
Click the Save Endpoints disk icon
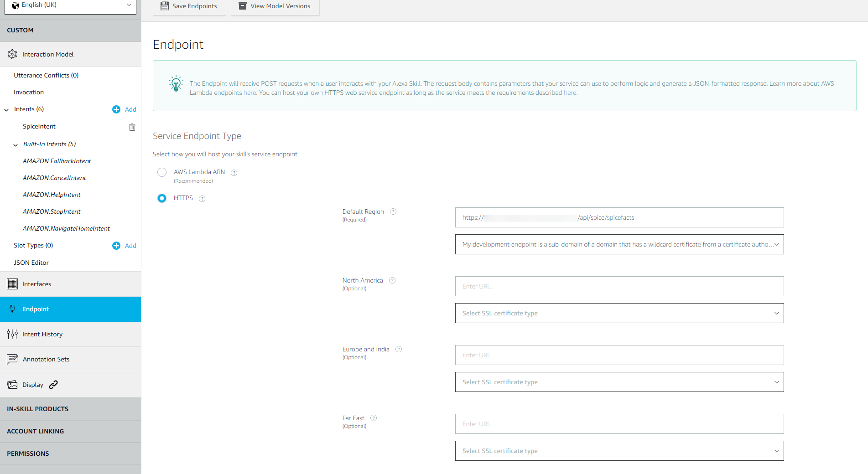pyautogui.click(x=165, y=6)
